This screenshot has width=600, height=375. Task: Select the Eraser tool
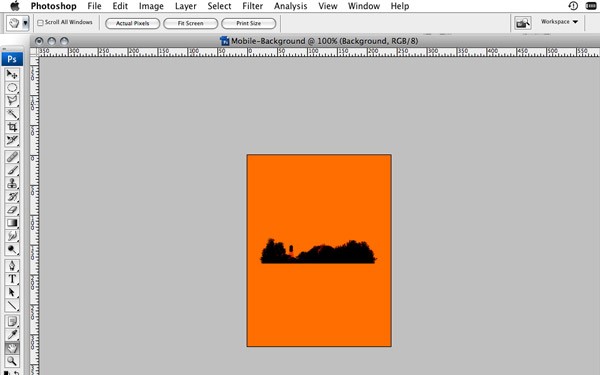click(12, 210)
